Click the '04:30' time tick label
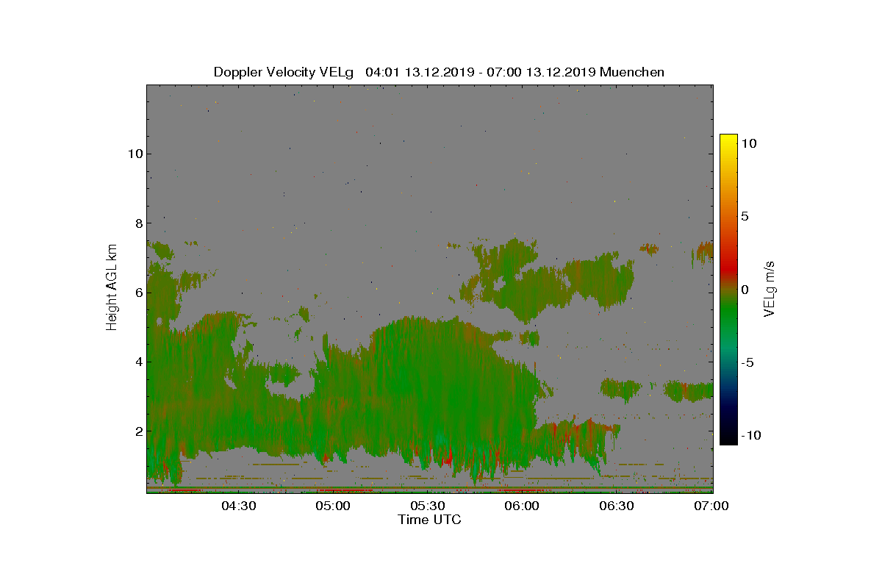The image size is (882, 588). pyautogui.click(x=238, y=506)
